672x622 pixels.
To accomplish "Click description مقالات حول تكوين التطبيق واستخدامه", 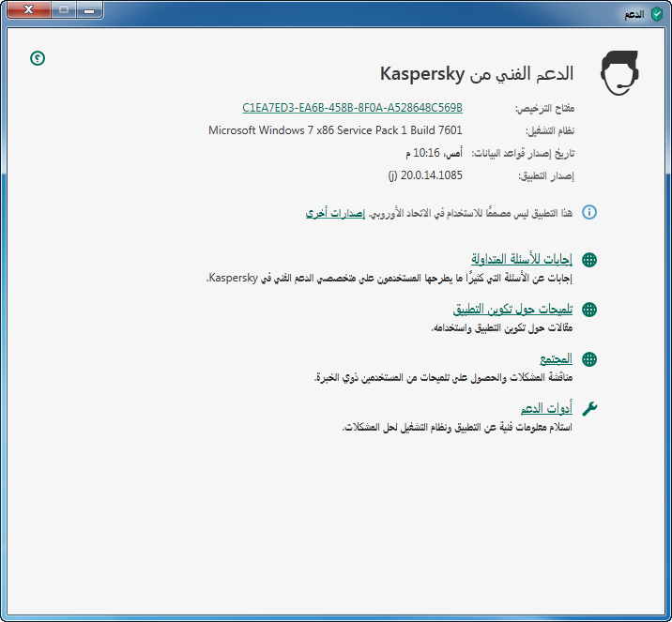I will point(502,327).
